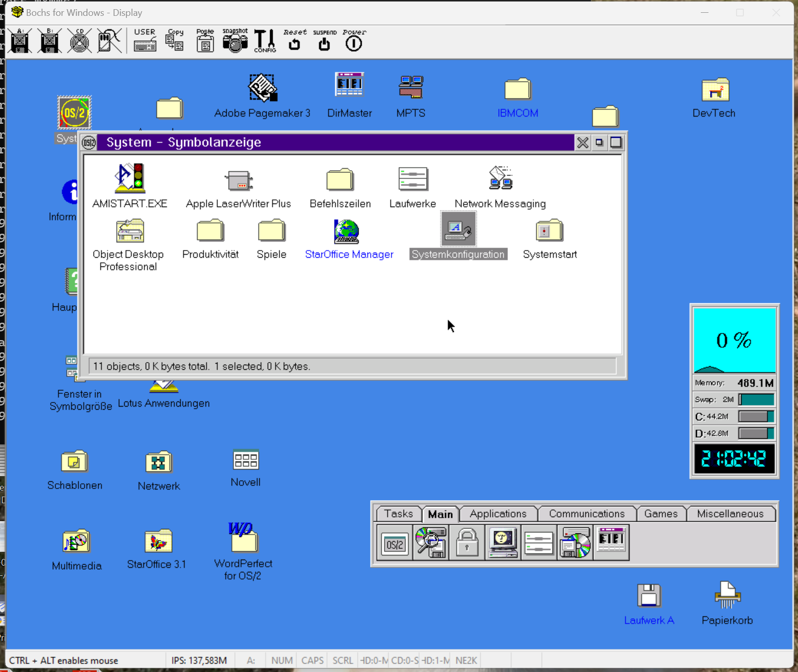Click the disk search magnifier launcher icon
This screenshot has width=798, height=672.
(431, 543)
